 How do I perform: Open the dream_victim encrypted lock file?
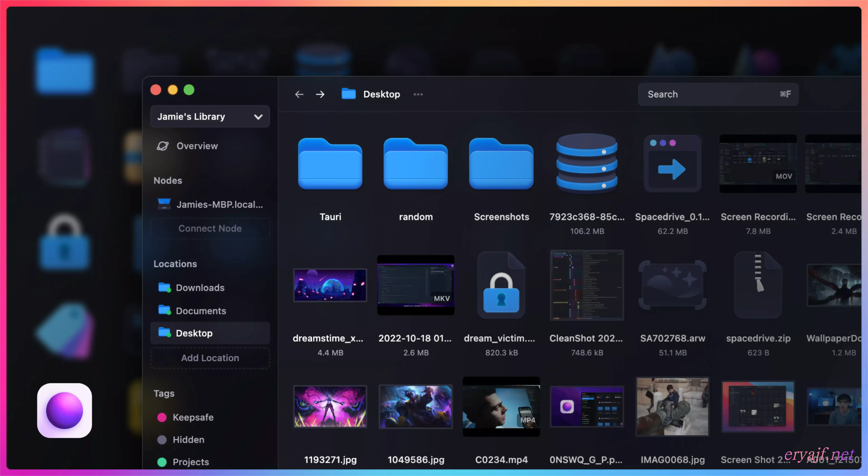point(501,285)
